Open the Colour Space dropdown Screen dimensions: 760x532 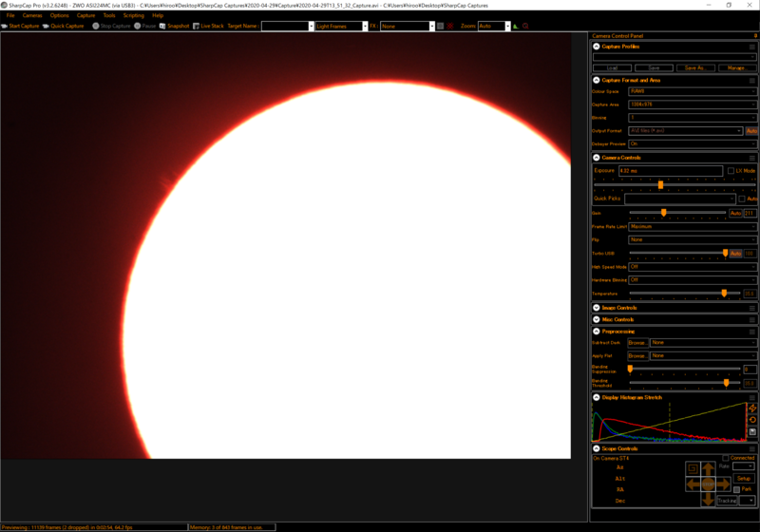693,91
